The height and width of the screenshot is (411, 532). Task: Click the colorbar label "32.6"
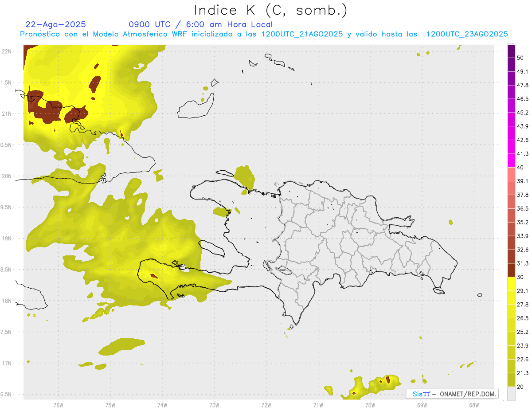click(523, 250)
